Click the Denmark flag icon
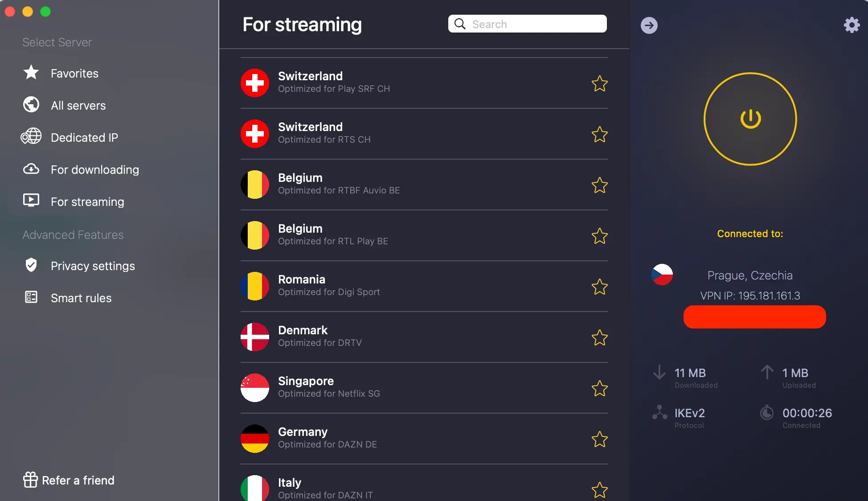The width and height of the screenshot is (868, 501). point(255,337)
